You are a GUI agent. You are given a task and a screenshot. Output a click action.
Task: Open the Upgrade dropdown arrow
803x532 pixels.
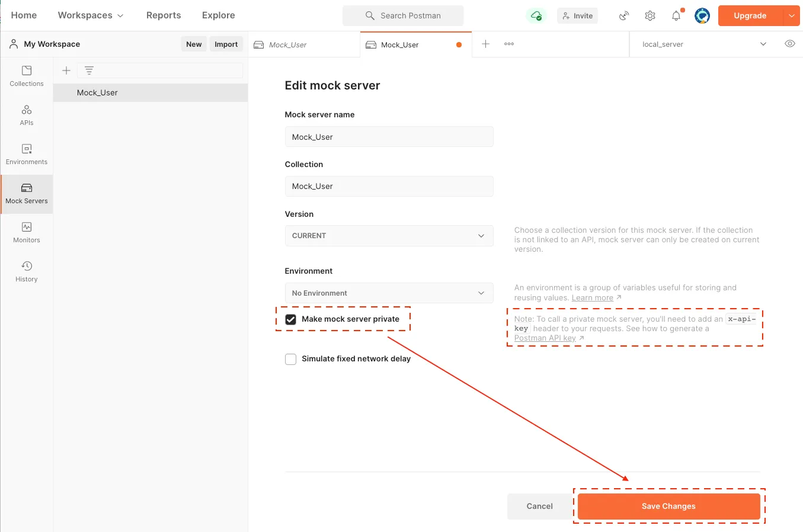coord(792,16)
